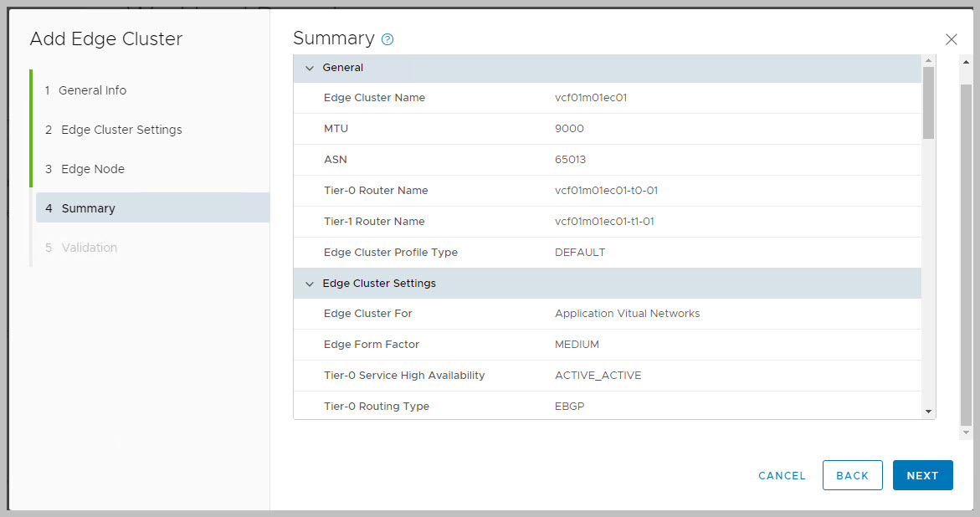
Task: Click the inner summary scrollbar thumb
Action: click(928, 102)
